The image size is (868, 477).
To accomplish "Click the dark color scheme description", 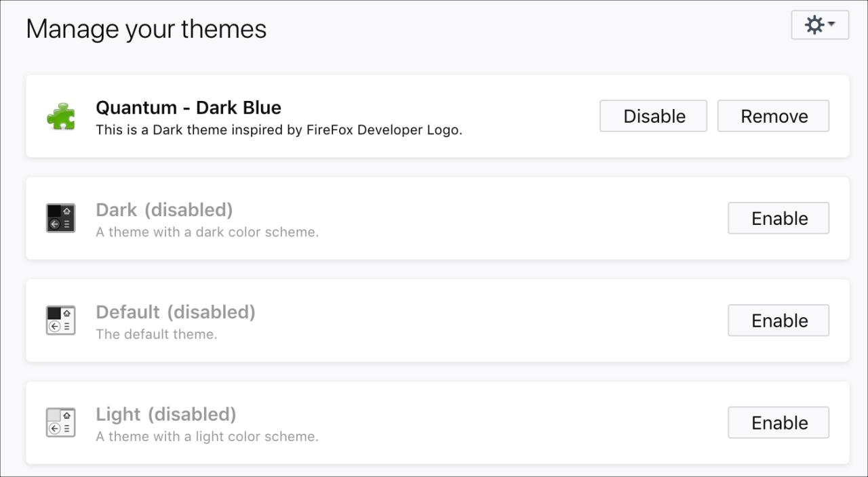I will pyautogui.click(x=207, y=232).
